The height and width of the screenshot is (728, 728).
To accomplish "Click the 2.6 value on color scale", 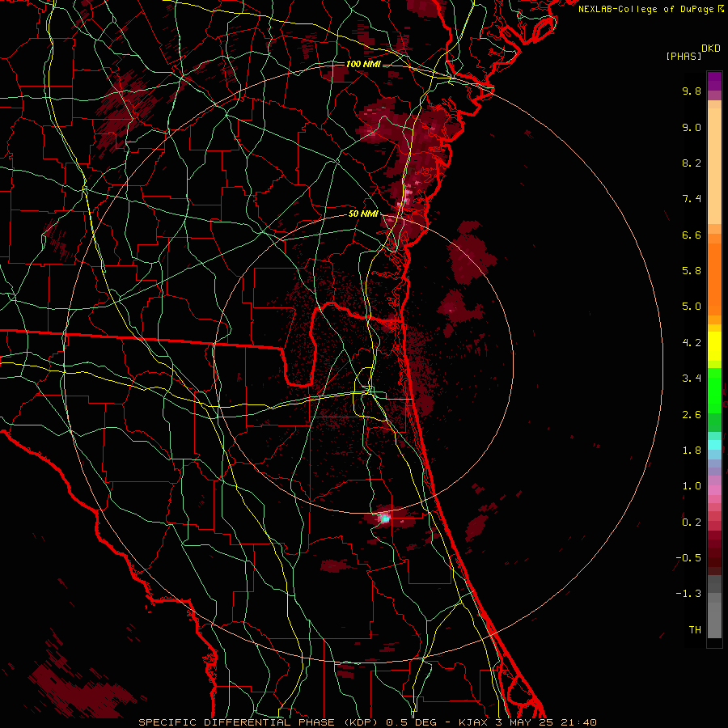I will pyautogui.click(x=692, y=415).
